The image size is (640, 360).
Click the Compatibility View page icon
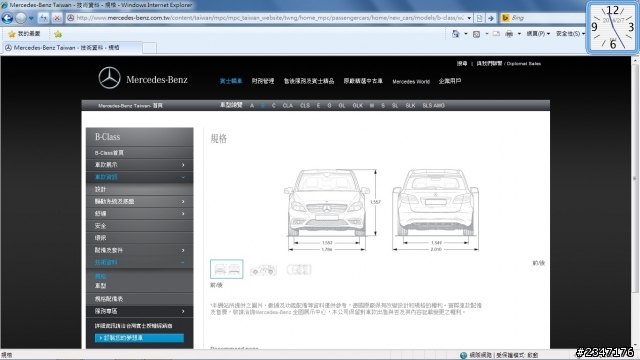coord(480,18)
